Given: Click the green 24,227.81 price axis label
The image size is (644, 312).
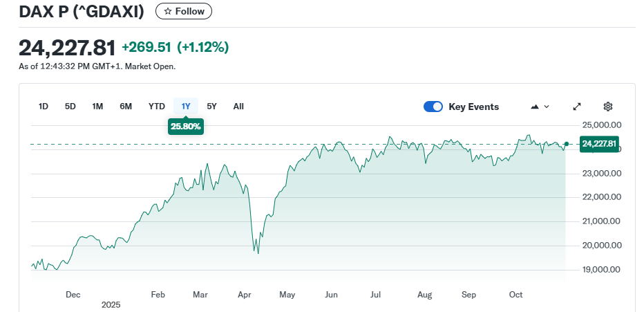Looking at the screenshot, I should click(599, 144).
